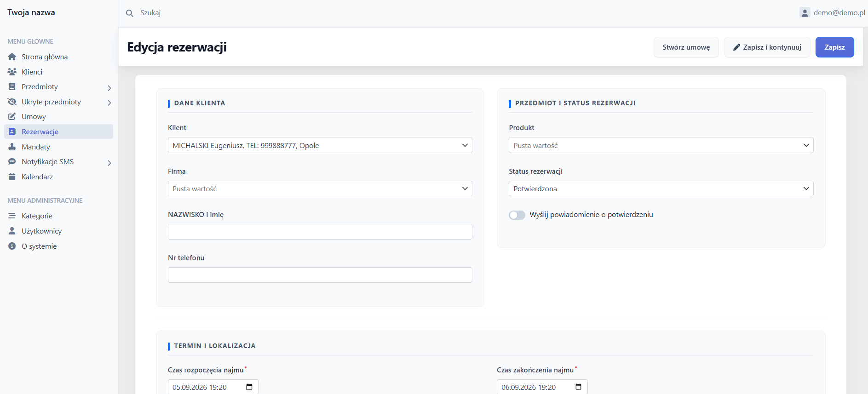Open the demo@demo.pl account menu

tap(832, 12)
